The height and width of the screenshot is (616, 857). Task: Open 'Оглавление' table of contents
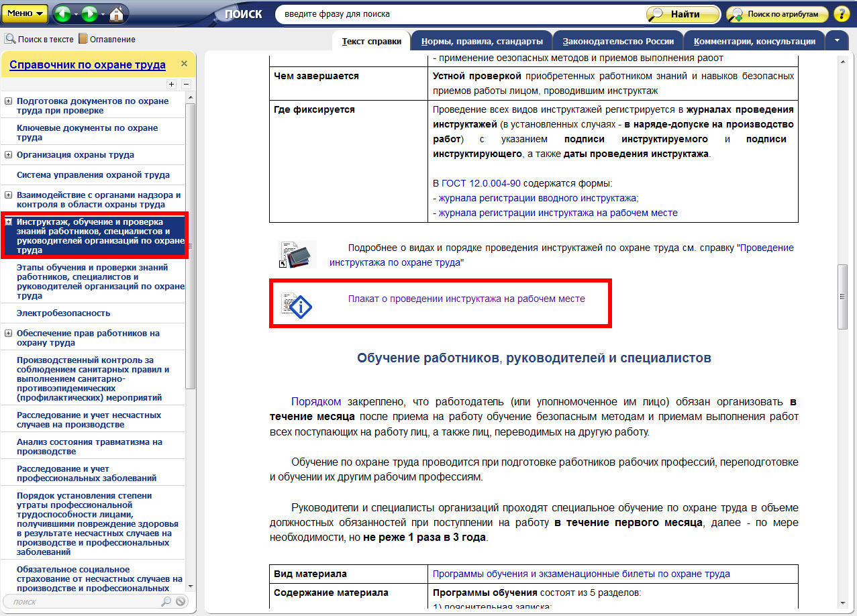(107, 40)
